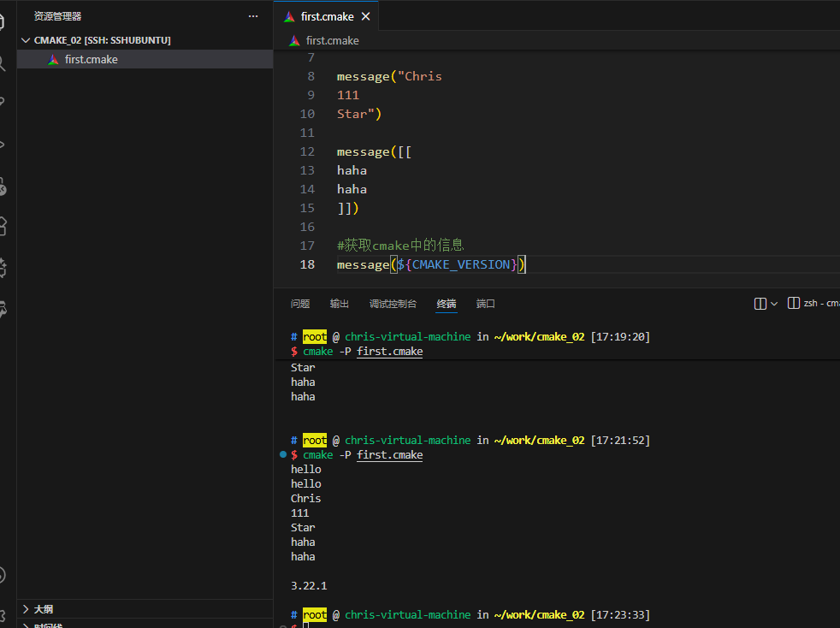
Task: Close the first.cmake editor tab
Action: [366, 17]
